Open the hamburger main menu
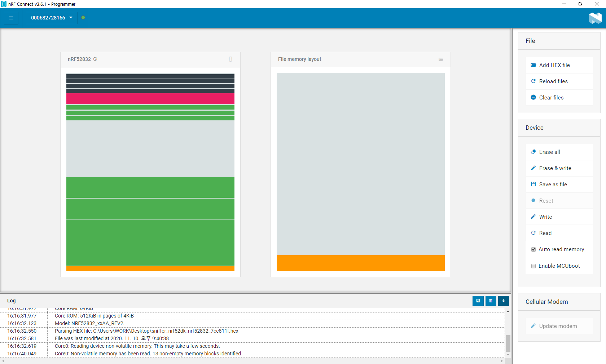The image size is (606, 364). coord(11,18)
